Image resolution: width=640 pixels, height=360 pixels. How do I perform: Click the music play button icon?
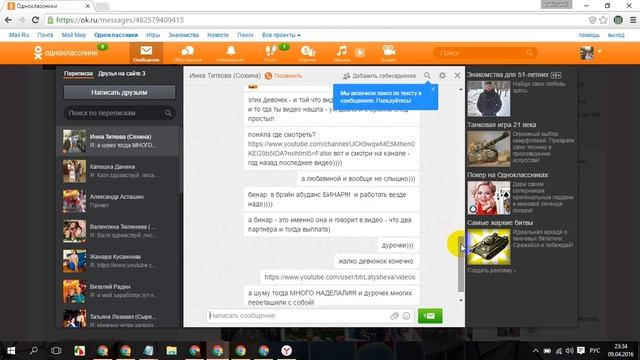click(360, 52)
